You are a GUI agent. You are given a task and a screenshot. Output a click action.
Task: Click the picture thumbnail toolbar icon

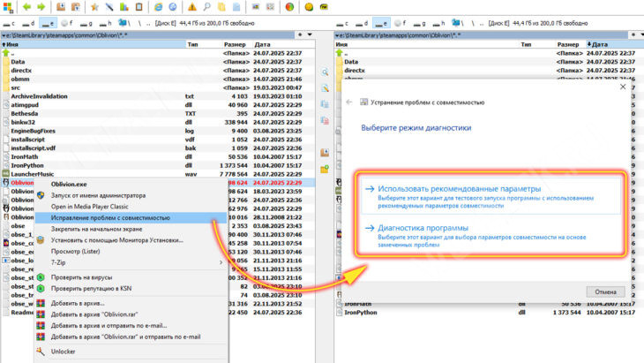256,7
